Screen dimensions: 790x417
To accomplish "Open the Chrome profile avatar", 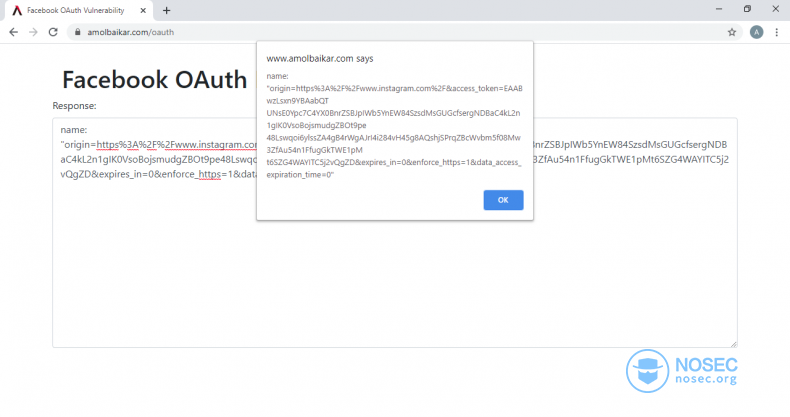I will (756, 32).
